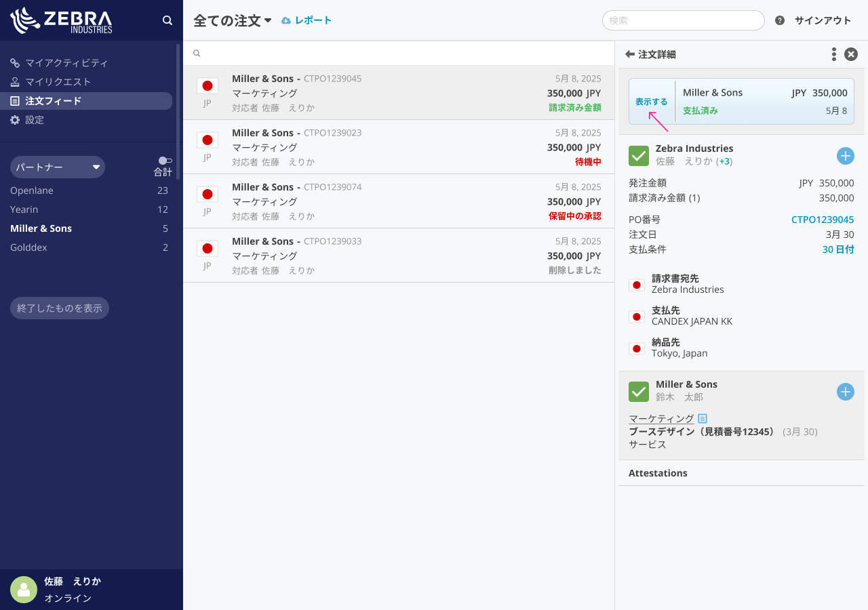
Task: Go to マイリクエスト in sidebar
Action: [x=58, y=82]
